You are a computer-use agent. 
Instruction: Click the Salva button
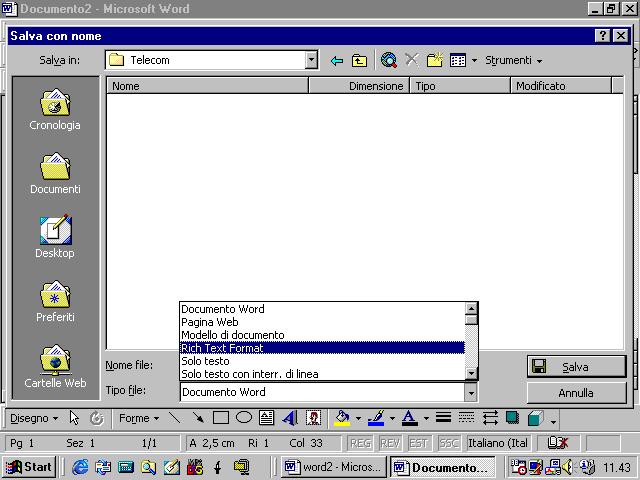point(576,367)
